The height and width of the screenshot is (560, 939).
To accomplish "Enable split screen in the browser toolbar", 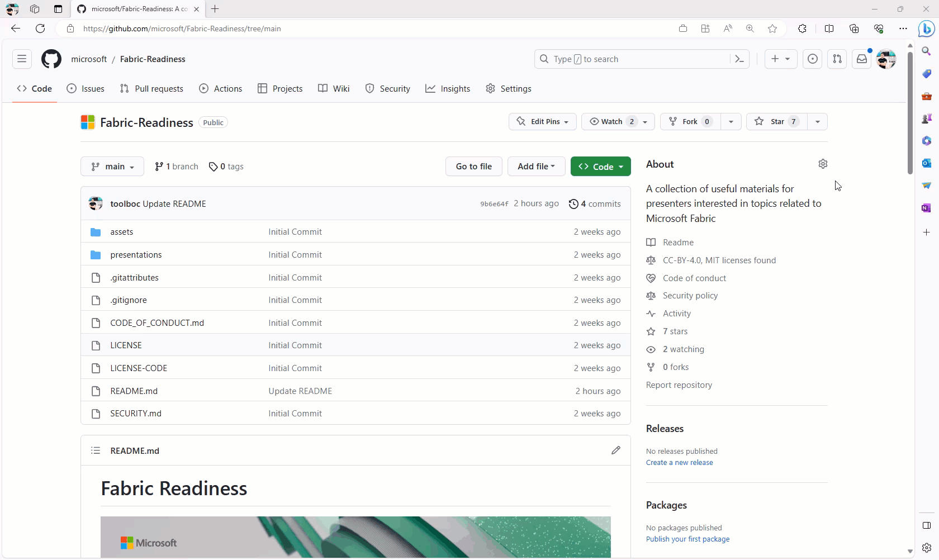I will [829, 29].
